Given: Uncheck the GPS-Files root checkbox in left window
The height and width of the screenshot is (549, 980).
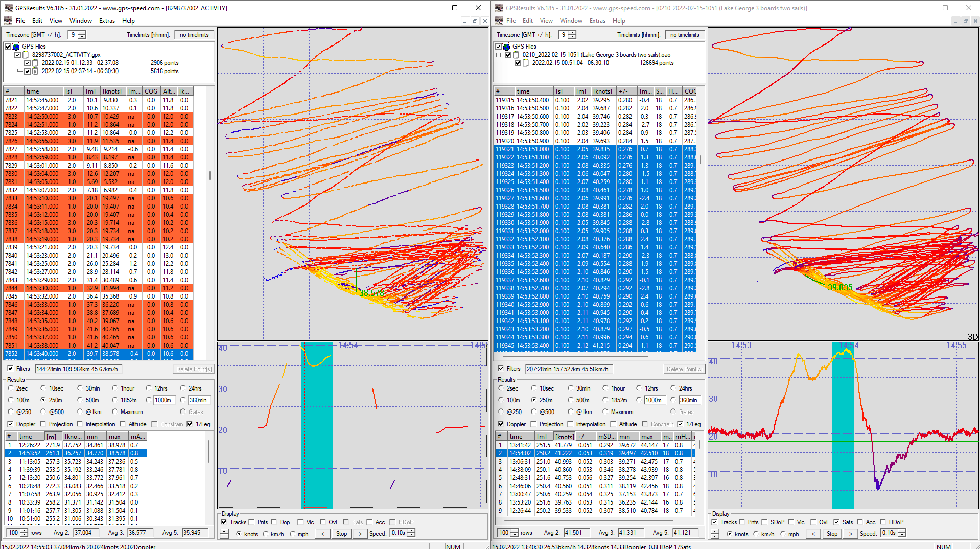Looking at the screenshot, I should (x=8, y=47).
